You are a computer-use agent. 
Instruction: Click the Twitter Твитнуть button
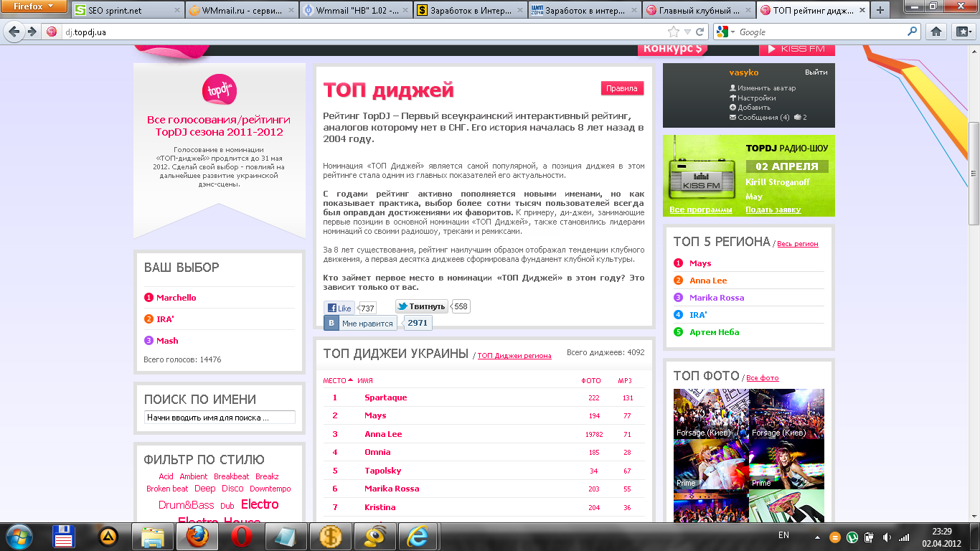coord(422,306)
